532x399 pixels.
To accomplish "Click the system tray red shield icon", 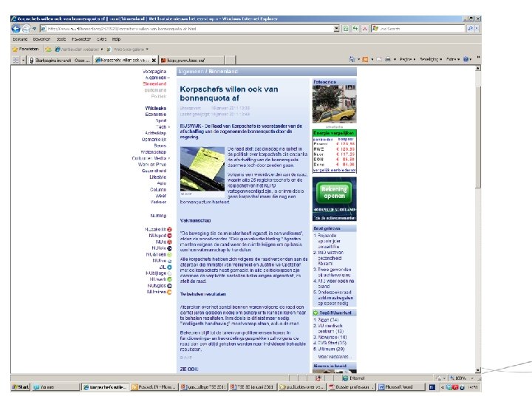I will [x=455, y=387].
